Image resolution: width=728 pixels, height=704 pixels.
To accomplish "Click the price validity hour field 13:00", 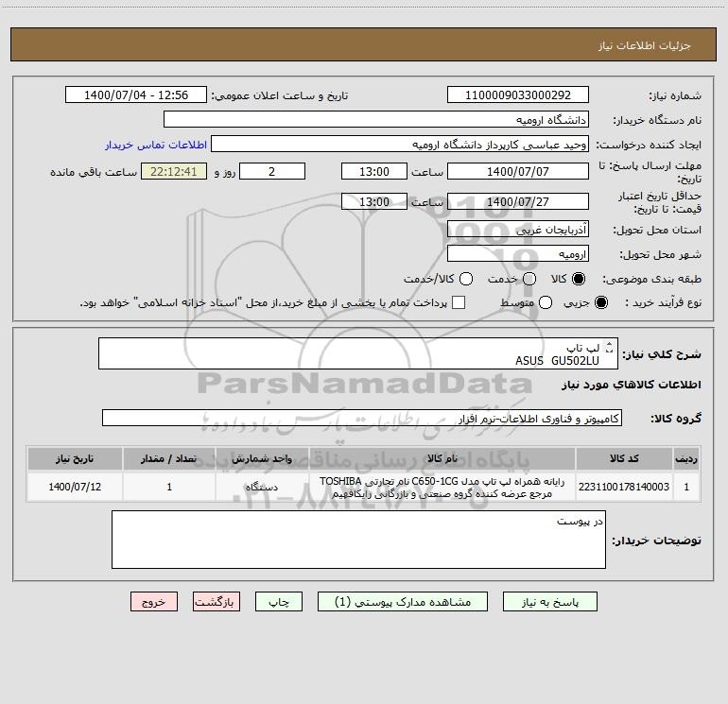I will coord(374,201).
